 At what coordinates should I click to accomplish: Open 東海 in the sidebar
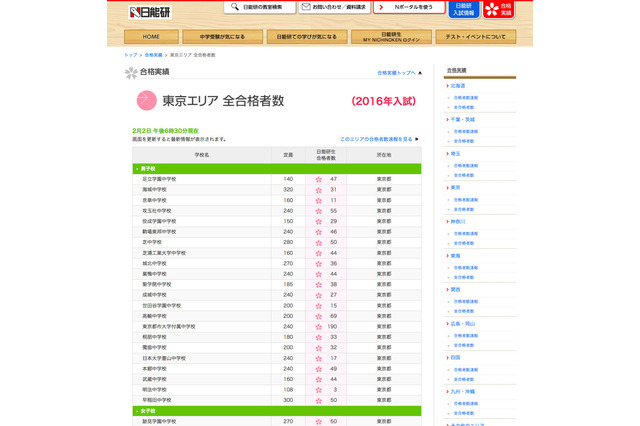455,256
